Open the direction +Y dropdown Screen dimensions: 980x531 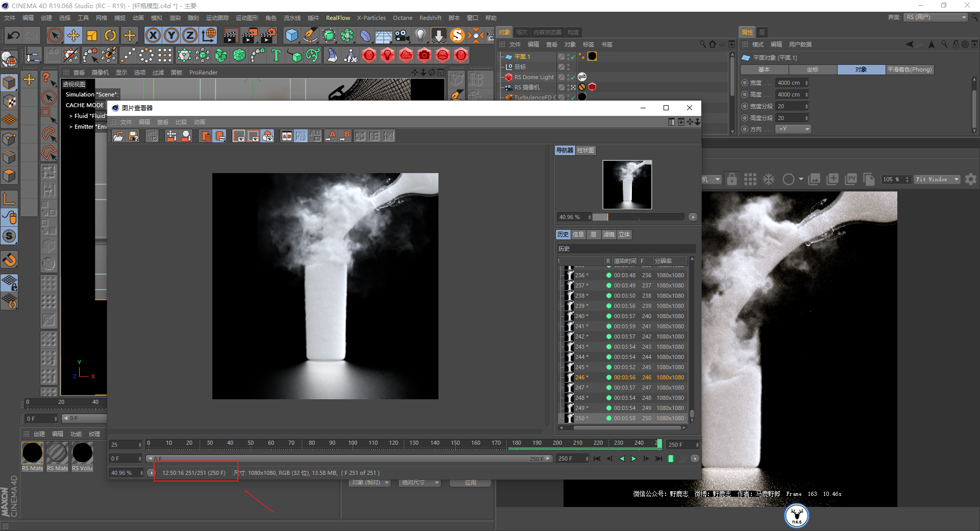pyautogui.click(x=793, y=129)
